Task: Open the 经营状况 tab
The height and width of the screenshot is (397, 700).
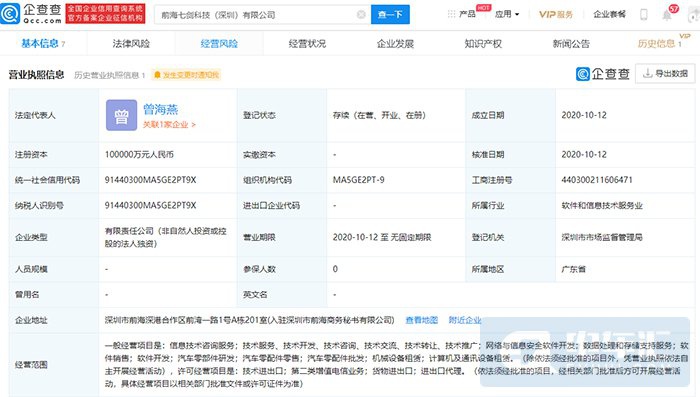Action: click(307, 43)
